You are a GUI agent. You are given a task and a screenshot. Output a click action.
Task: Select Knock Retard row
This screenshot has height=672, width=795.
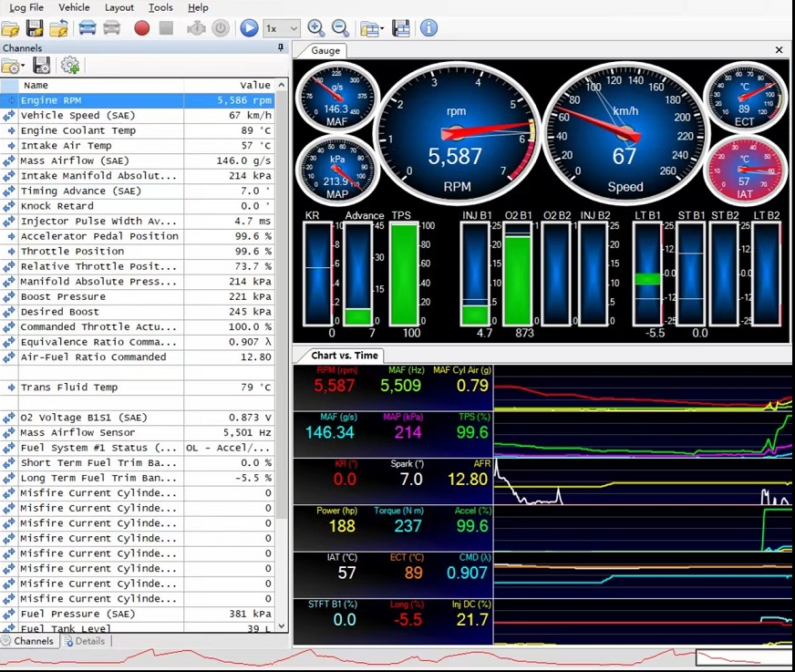coord(138,206)
